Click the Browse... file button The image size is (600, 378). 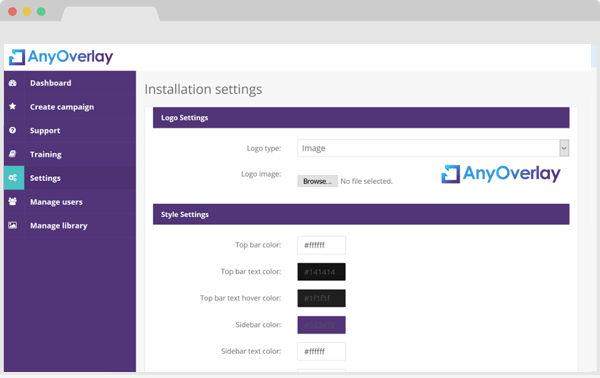tap(317, 181)
